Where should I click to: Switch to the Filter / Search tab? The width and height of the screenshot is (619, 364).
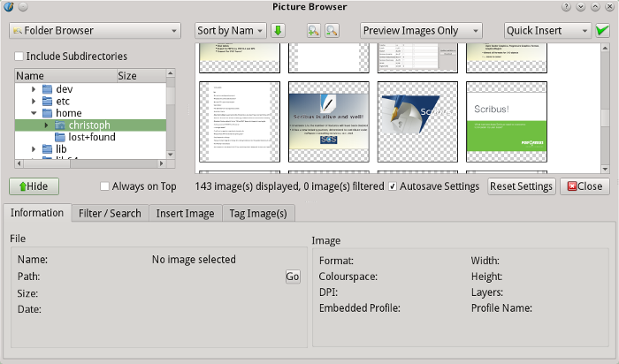(x=110, y=213)
